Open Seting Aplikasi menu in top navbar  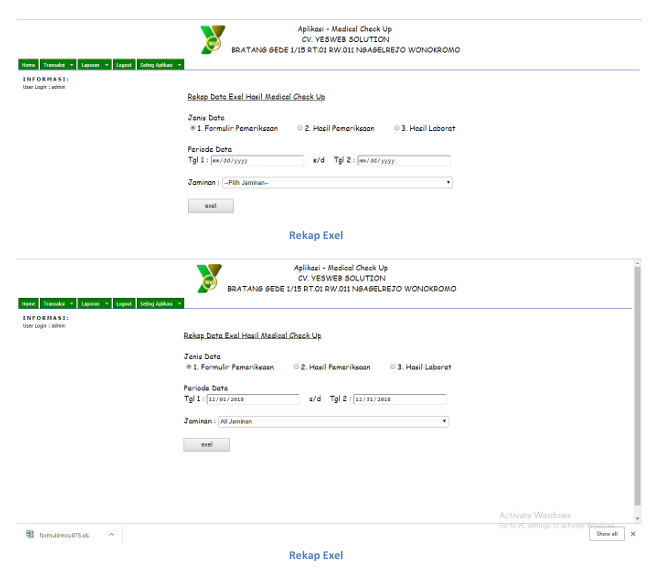pyautogui.click(x=161, y=65)
